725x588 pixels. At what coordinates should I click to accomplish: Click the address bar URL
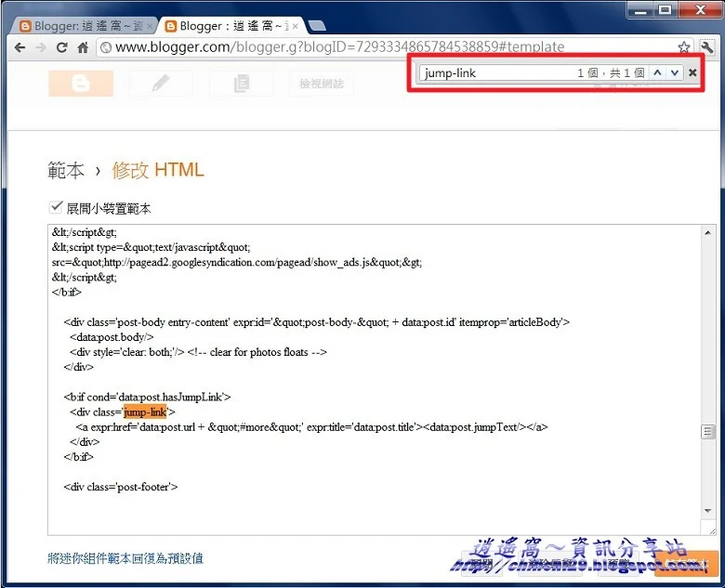(x=340, y=46)
